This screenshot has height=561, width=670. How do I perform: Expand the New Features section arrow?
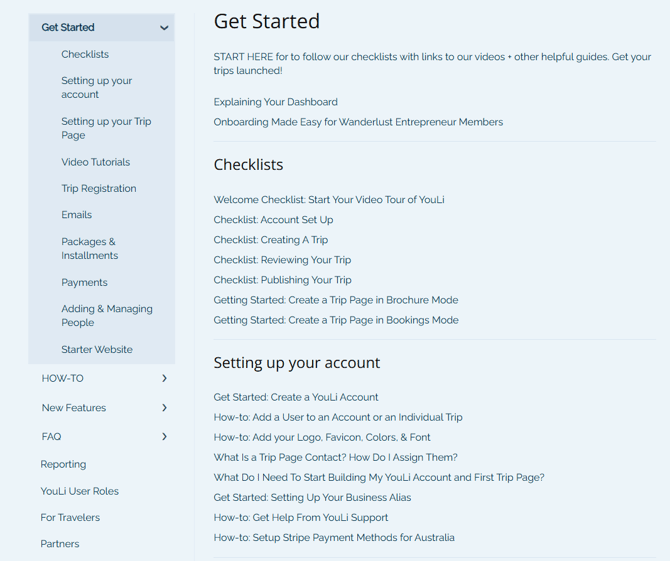165,408
